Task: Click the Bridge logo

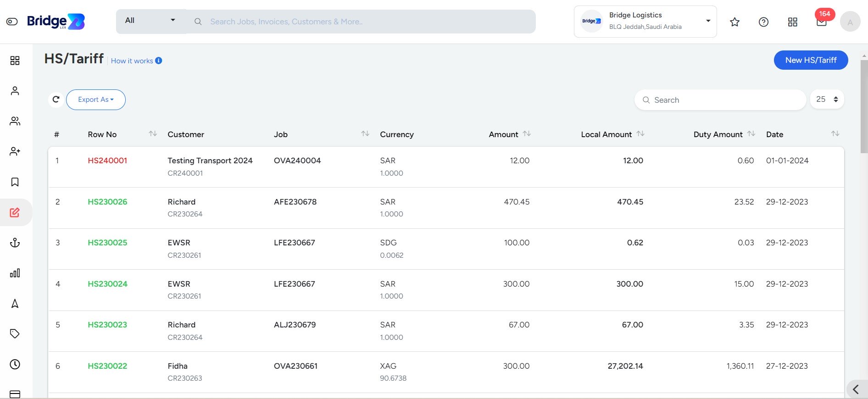Action: [56, 22]
